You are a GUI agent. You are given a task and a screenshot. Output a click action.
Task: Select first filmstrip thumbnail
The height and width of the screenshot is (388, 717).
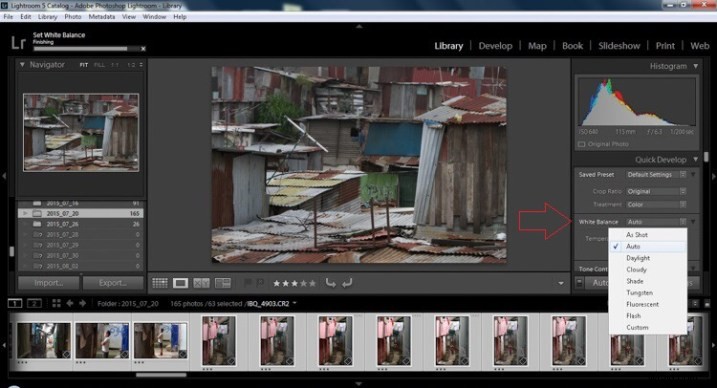pyautogui.click(x=44, y=340)
